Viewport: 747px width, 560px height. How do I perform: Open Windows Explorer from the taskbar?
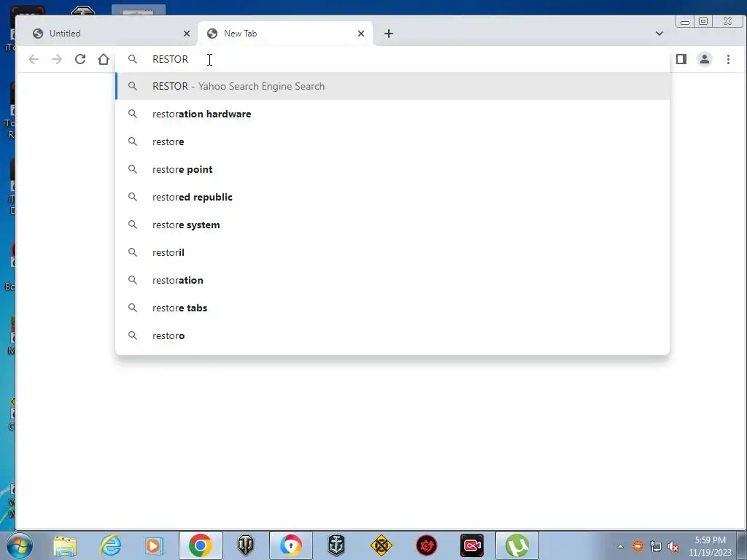[65, 545]
